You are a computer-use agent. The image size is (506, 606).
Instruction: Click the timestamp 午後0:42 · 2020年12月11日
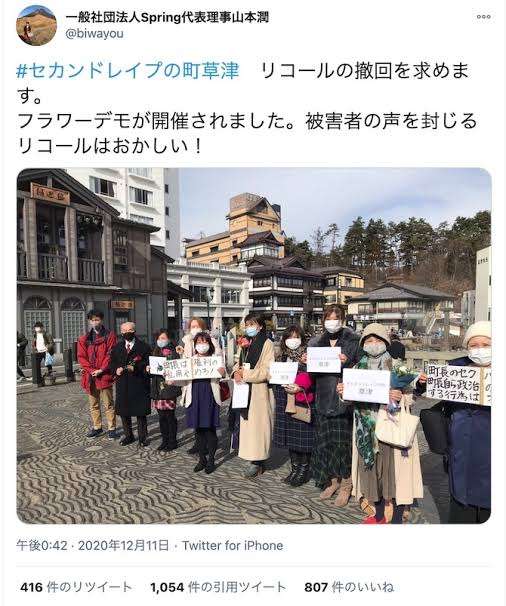point(93,545)
